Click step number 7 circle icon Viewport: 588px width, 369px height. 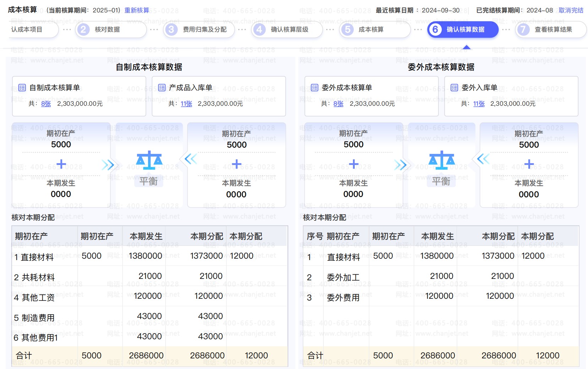(523, 29)
